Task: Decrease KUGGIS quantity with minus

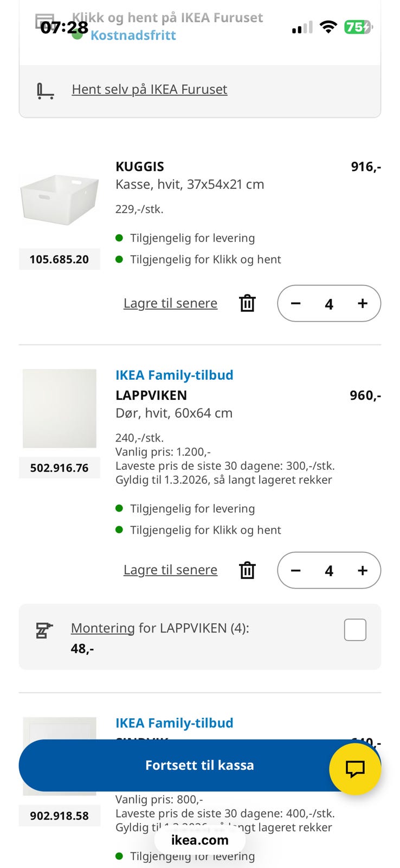Action: click(x=295, y=303)
